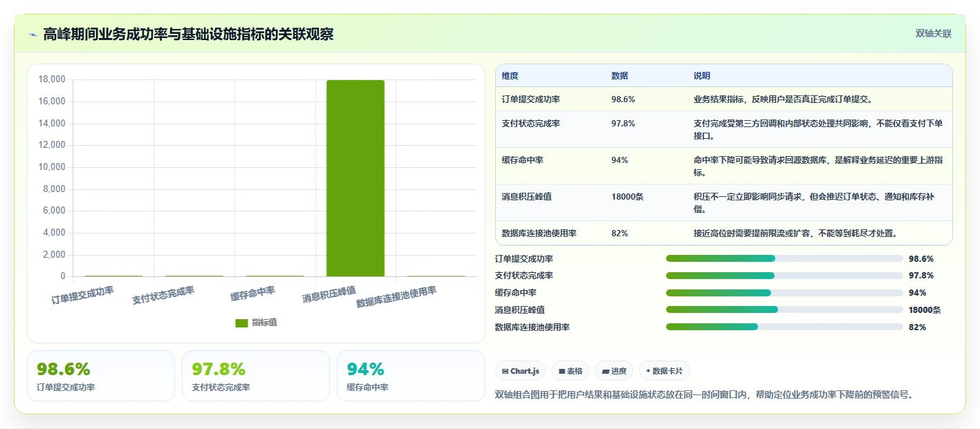Click the 订单提交成功率 x-axis label

[x=82, y=296]
